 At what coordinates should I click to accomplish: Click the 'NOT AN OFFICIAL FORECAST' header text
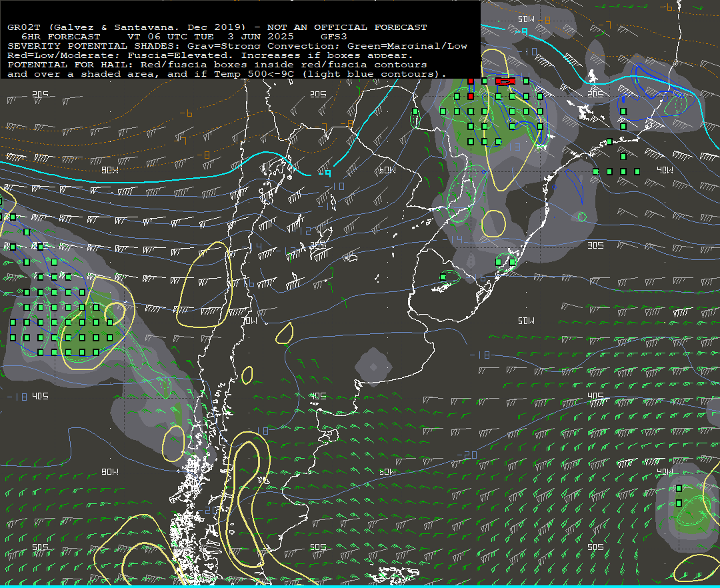click(x=347, y=27)
